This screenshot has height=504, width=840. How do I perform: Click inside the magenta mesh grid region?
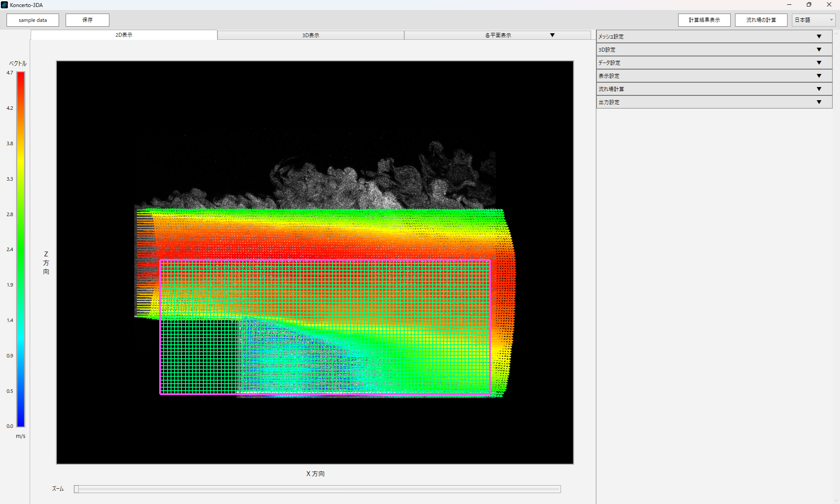click(x=325, y=327)
